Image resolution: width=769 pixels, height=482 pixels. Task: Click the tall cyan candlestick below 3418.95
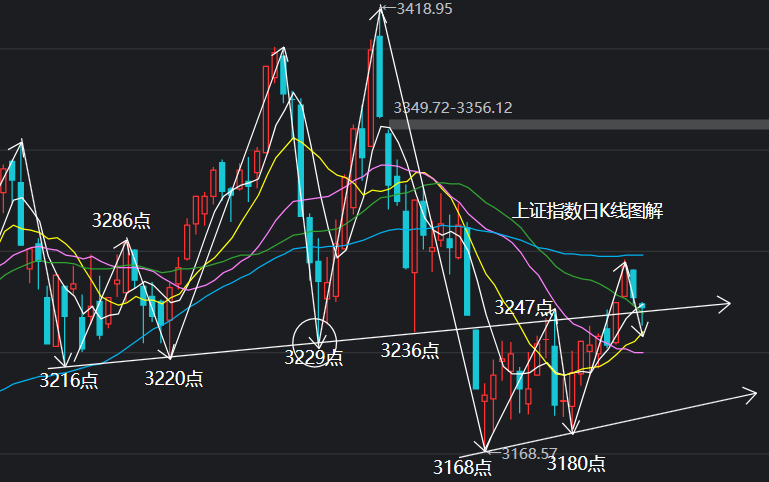[x=380, y=75]
